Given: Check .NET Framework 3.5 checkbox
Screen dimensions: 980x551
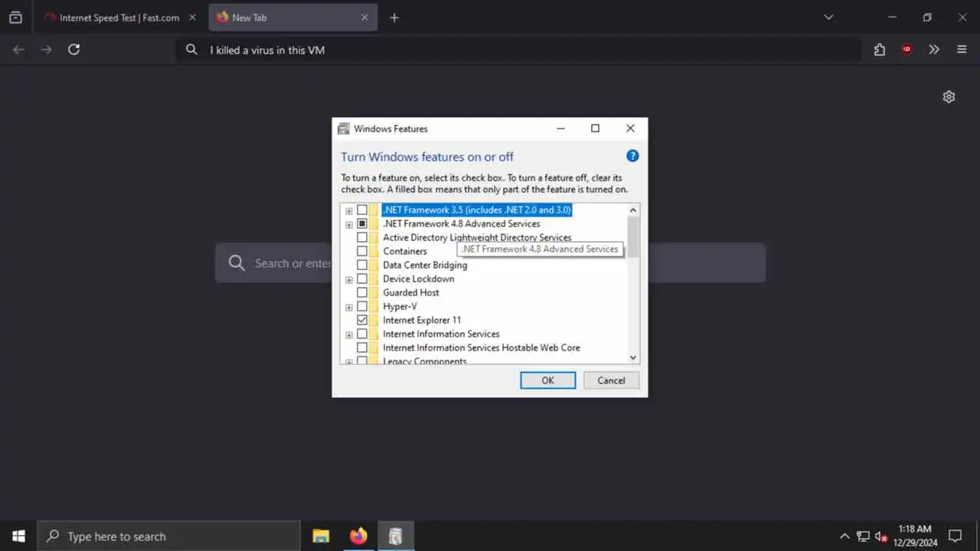Looking at the screenshot, I should [362, 210].
